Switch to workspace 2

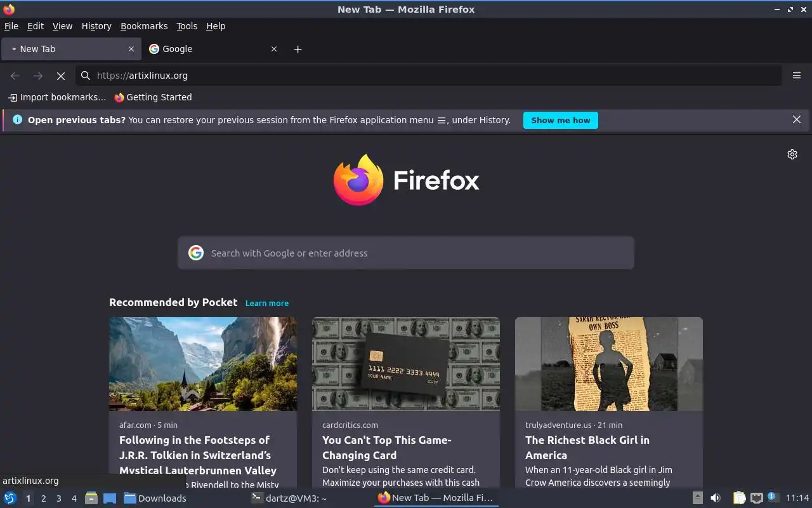point(44,498)
